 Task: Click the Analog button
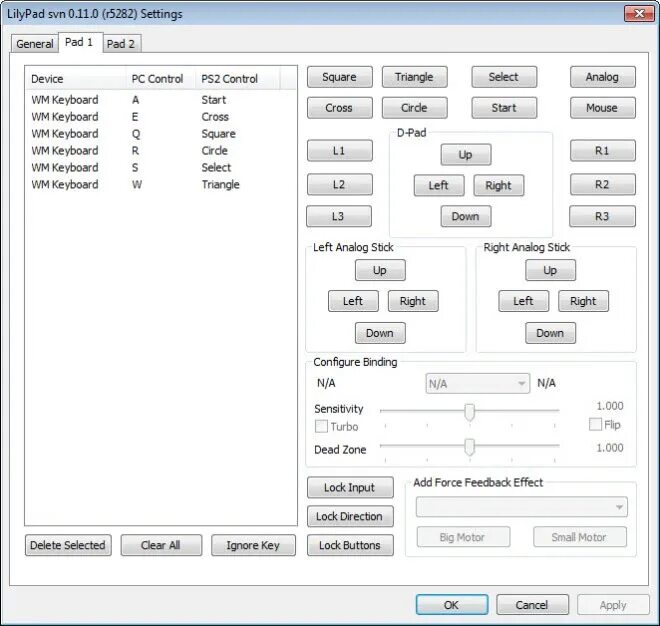pos(602,77)
